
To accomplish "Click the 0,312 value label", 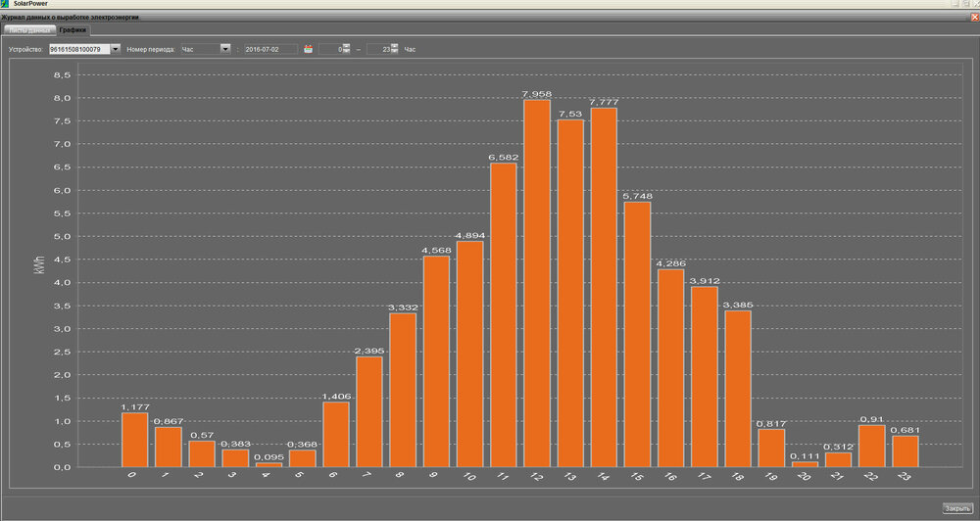I will [838, 448].
